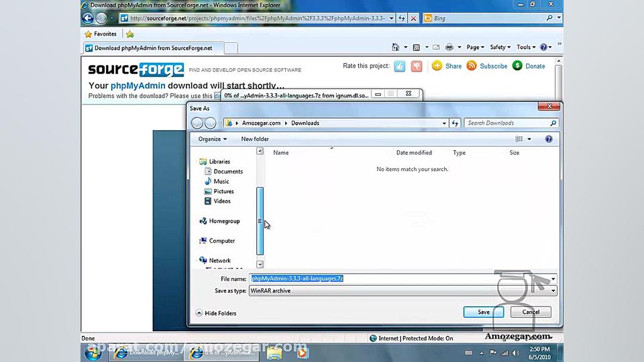
Task: Click the Donate link
Action: coord(535,66)
